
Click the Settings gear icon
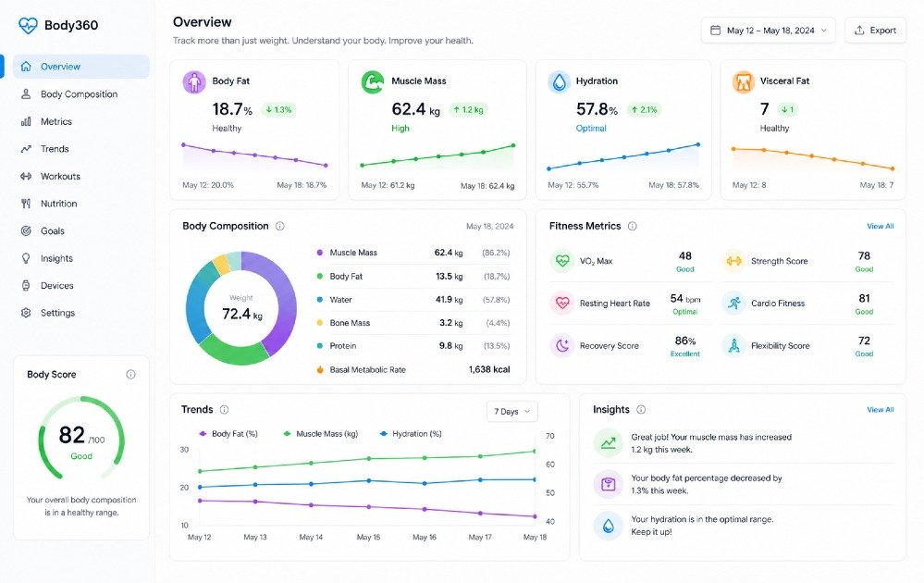point(26,313)
